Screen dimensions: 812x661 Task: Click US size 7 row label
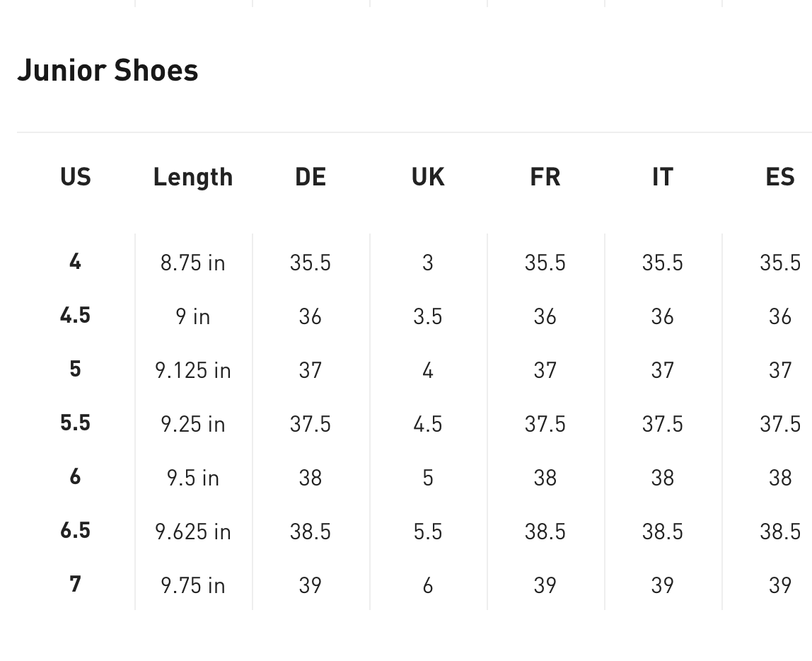(x=76, y=585)
